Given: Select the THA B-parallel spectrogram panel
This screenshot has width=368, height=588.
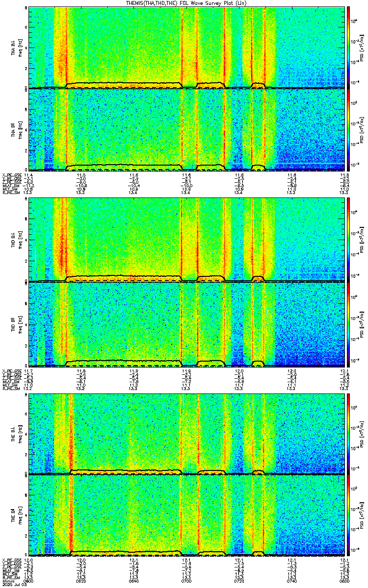Looking at the screenshot, I should [x=187, y=130].
